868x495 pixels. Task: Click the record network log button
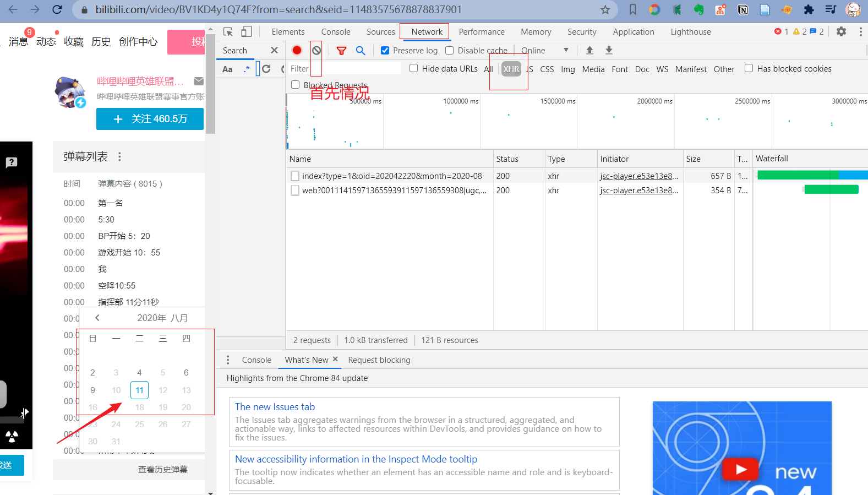point(297,50)
